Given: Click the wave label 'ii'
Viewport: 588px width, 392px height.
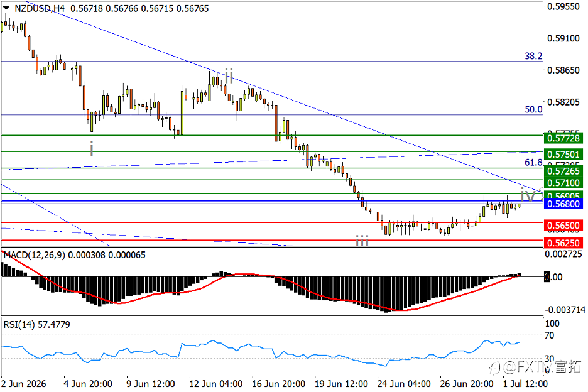Looking at the screenshot, I should (229, 75).
